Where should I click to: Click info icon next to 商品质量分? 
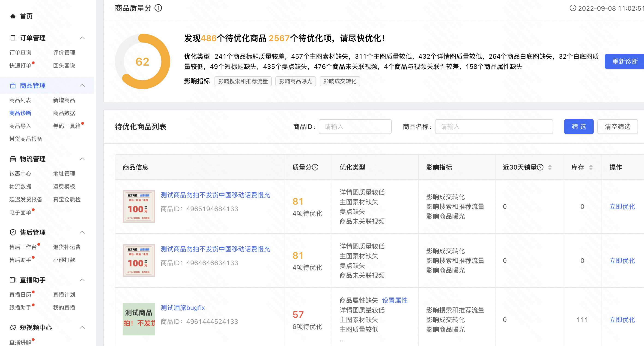coord(158,8)
